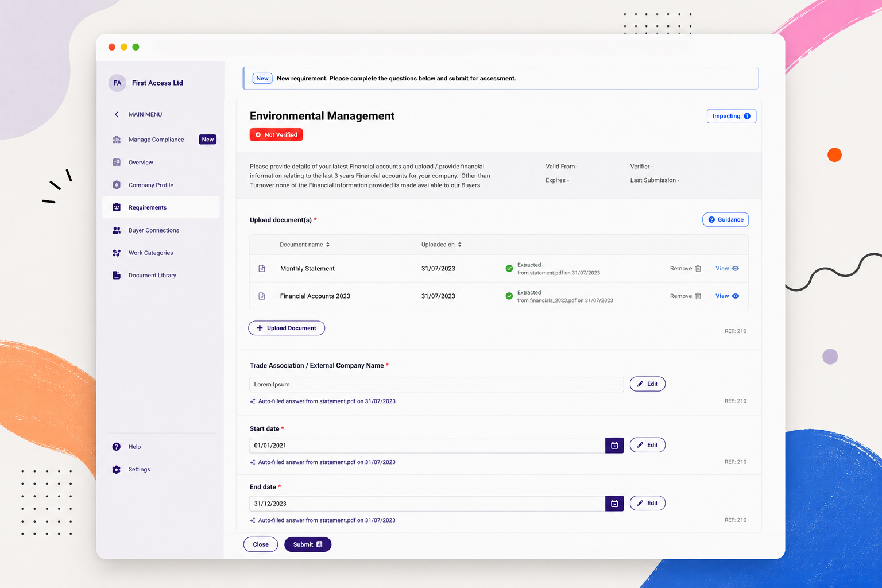Open the Overview sidebar item
Viewport: 882px width, 588px height.
pos(141,163)
